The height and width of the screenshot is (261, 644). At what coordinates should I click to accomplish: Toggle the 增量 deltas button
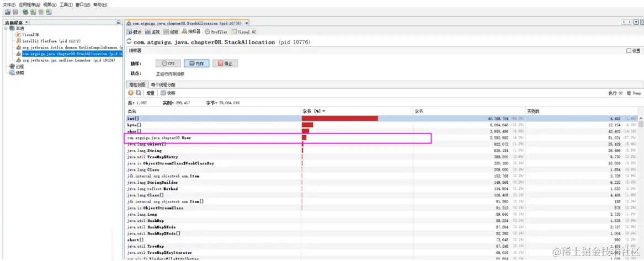pyautogui.click(x=150, y=93)
